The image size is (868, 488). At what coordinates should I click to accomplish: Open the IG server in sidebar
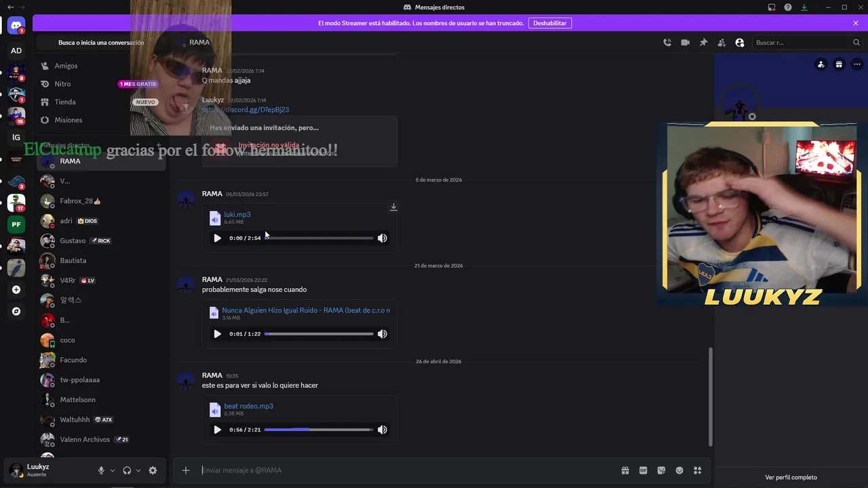(16, 138)
